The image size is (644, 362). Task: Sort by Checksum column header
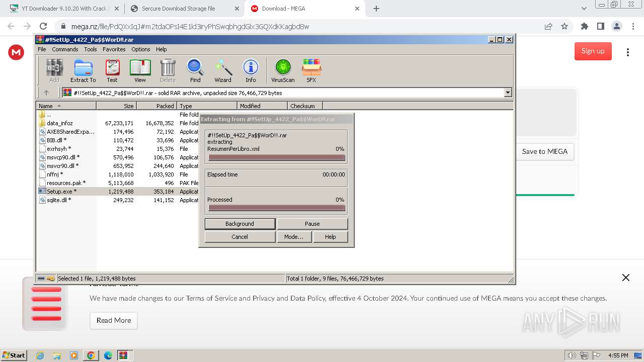(x=305, y=106)
